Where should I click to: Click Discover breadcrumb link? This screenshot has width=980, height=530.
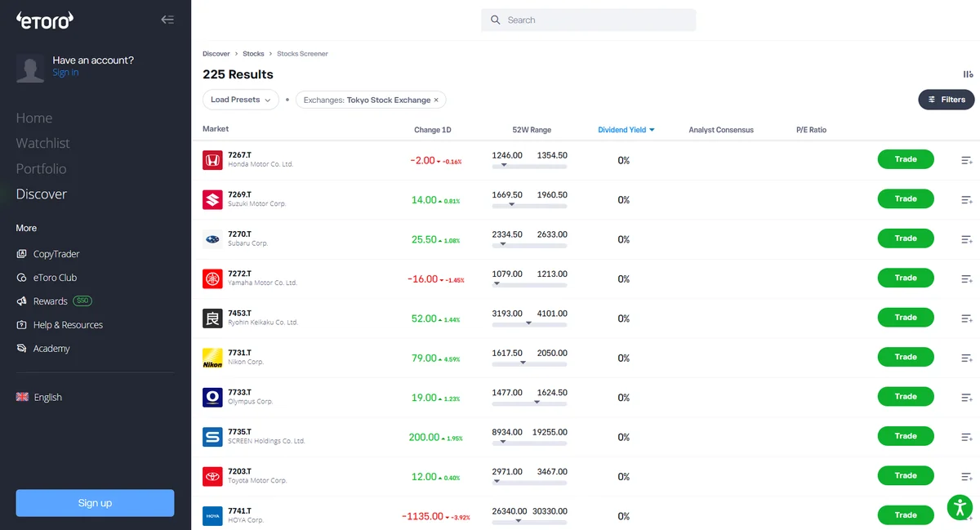(216, 54)
